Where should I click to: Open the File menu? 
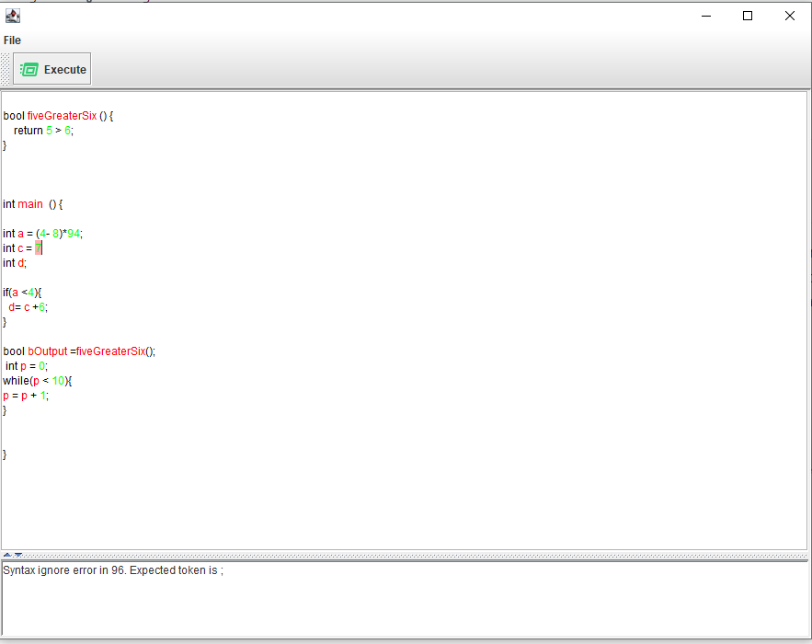pos(12,40)
